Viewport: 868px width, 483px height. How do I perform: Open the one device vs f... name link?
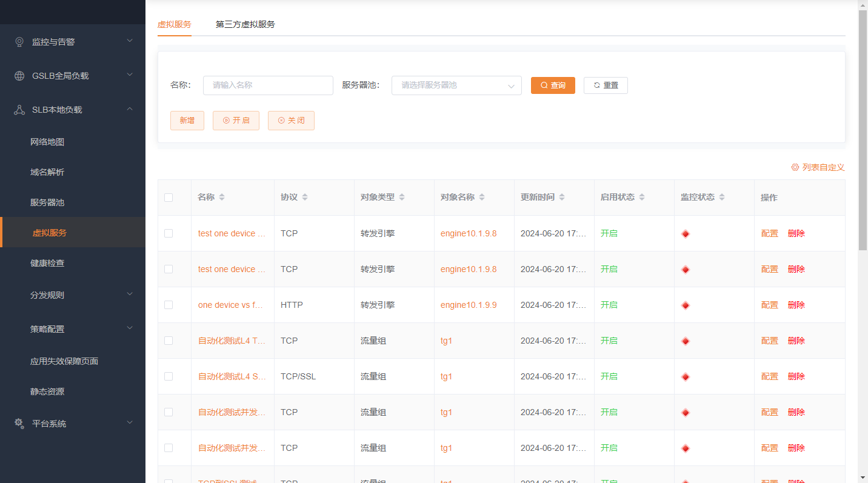tap(230, 305)
